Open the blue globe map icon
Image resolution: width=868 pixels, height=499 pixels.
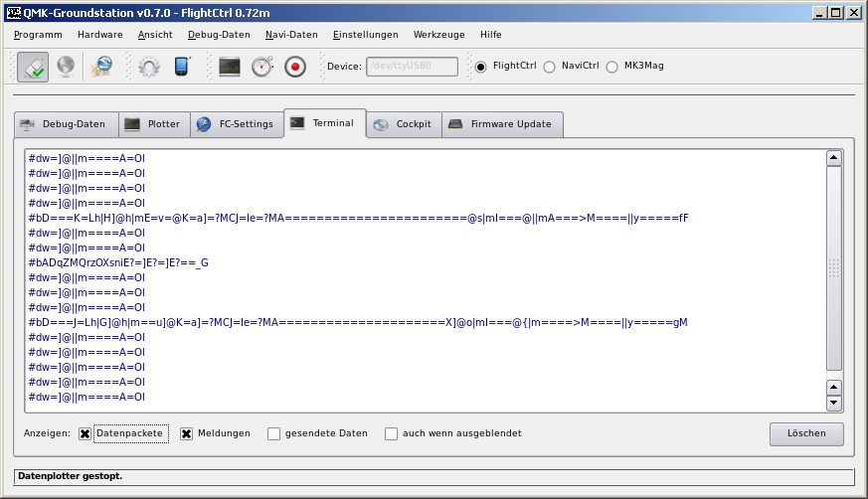[x=101, y=67]
